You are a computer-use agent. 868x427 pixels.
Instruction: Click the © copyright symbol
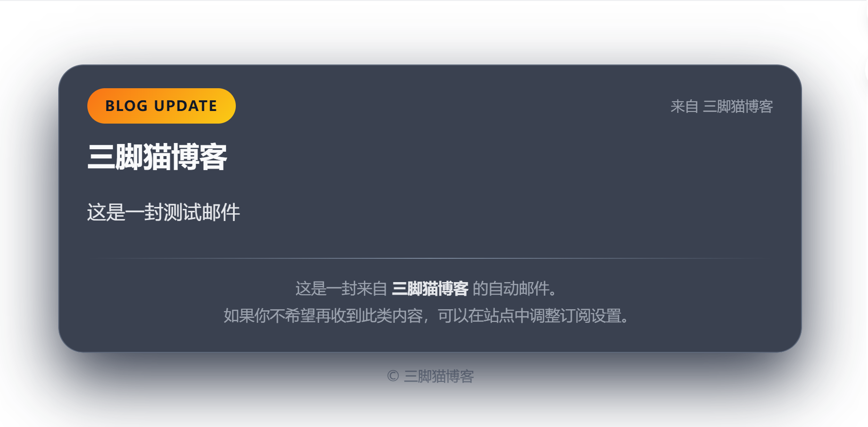pos(393,376)
